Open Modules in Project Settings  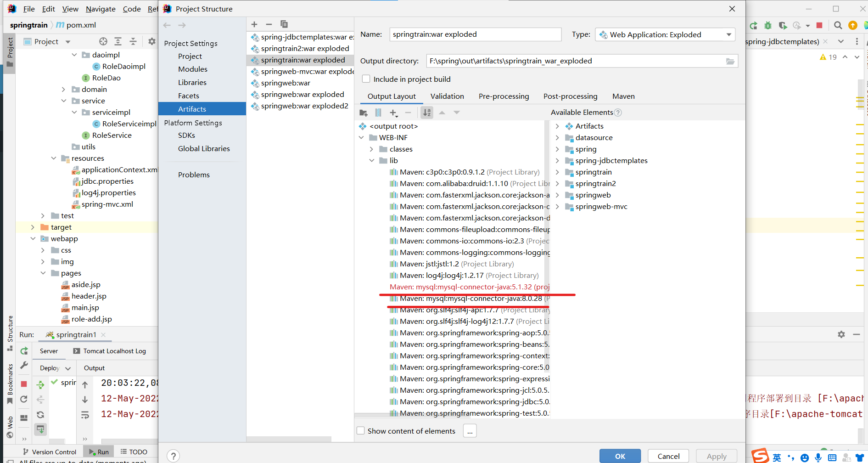[193, 69]
